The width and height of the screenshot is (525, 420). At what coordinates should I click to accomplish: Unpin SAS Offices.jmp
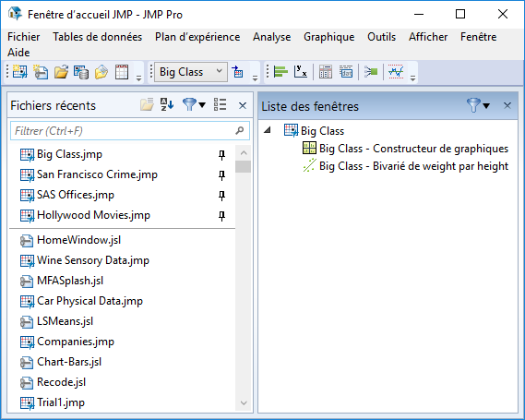coord(221,196)
